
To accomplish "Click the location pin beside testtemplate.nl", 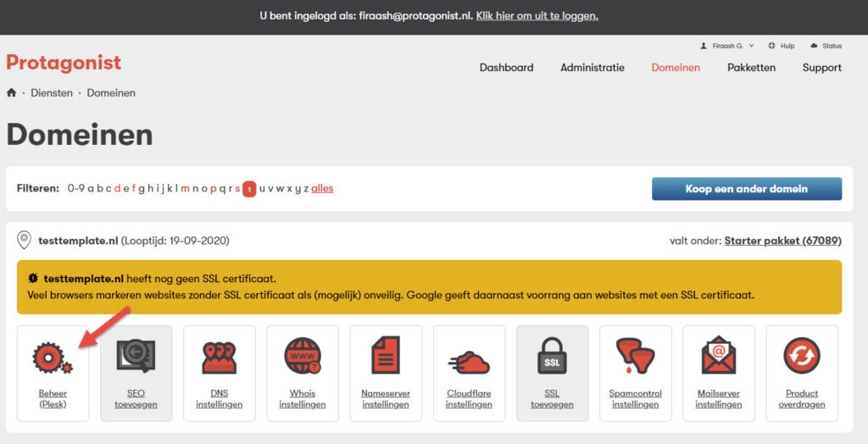I will point(24,241).
